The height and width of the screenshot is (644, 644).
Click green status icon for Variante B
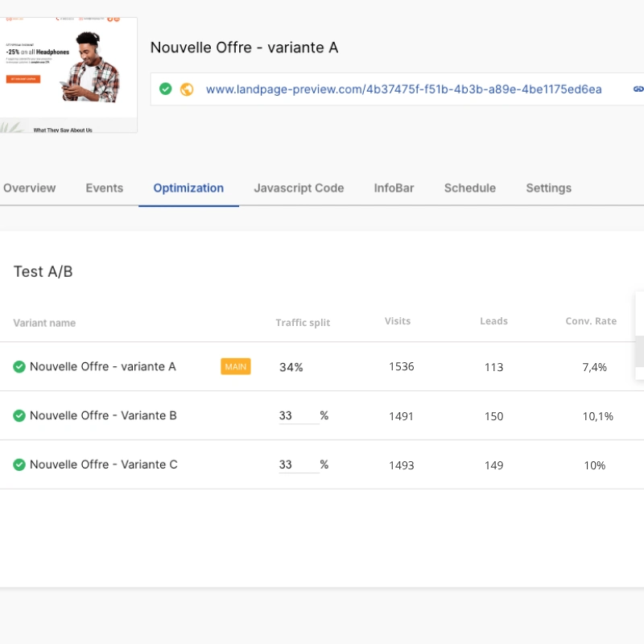tap(19, 415)
